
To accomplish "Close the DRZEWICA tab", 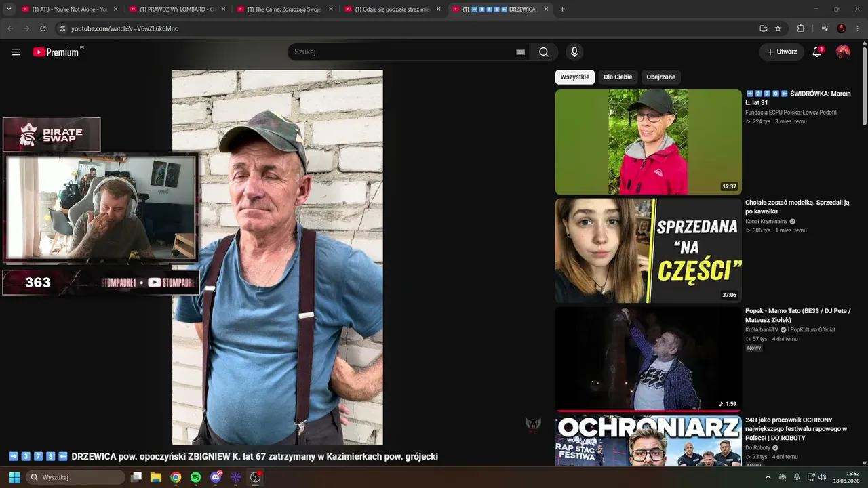I will coord(546,9).
